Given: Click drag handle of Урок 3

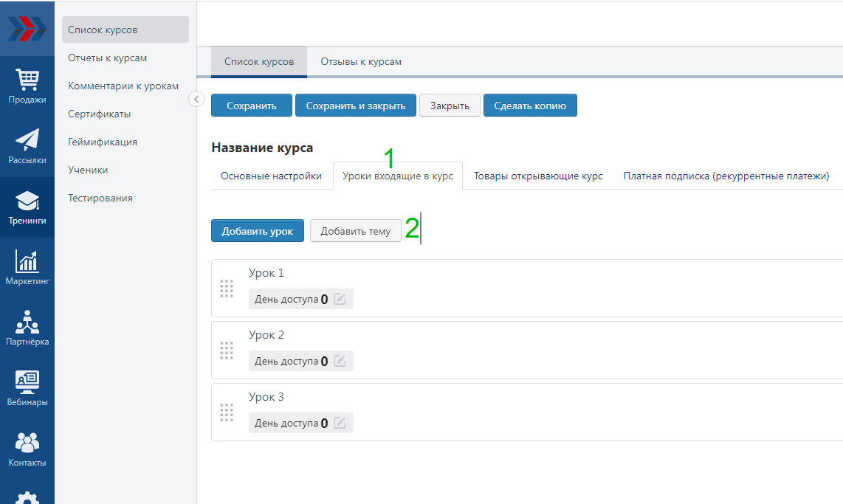Looking at the screenshot, I should 227,412.
